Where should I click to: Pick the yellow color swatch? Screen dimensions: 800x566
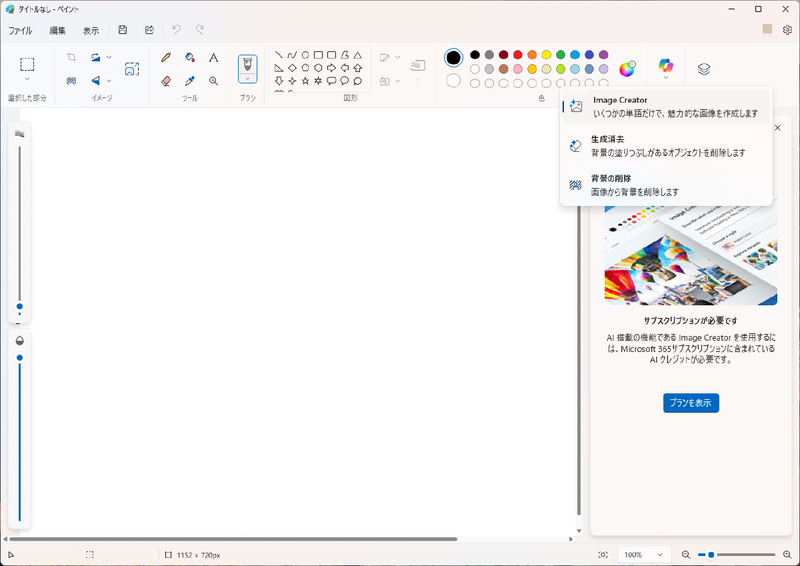(x=546, y=55)
